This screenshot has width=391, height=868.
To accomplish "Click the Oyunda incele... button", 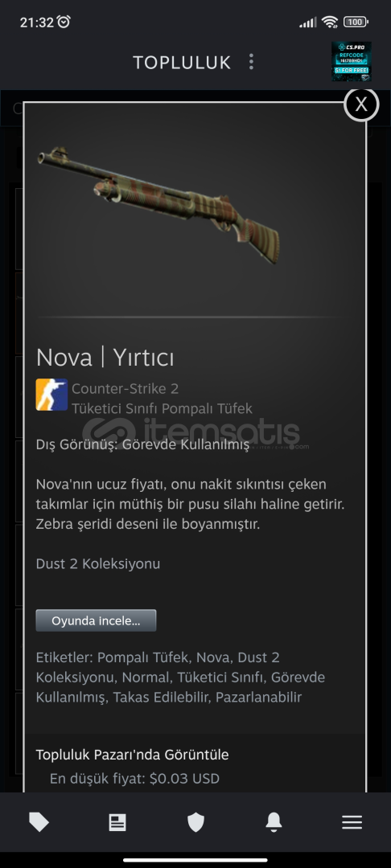I will pos(96,620).
